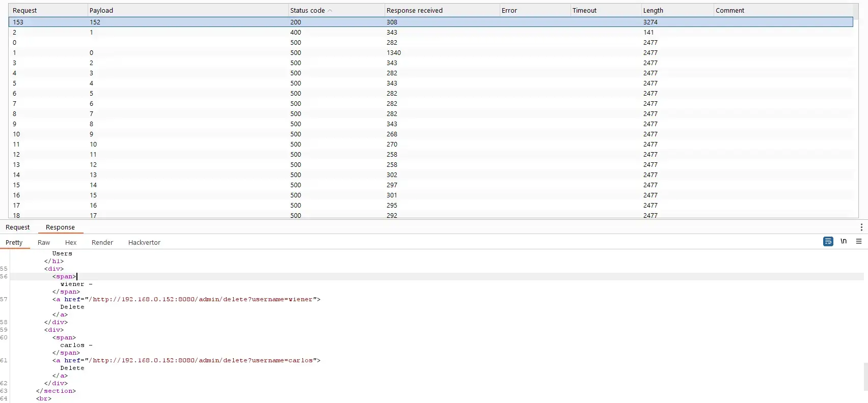
Task: Switch to Raw response view
Action: 44,243
